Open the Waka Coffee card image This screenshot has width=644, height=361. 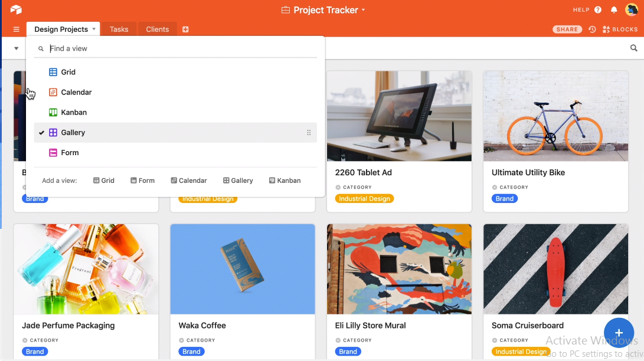point(243,269)
